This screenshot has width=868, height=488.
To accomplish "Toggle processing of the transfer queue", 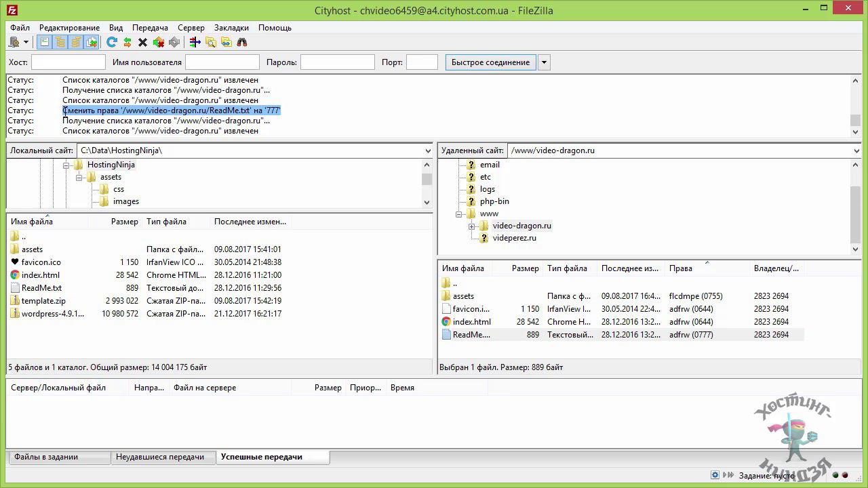I will pyautogui.click(x=127, y=42).
